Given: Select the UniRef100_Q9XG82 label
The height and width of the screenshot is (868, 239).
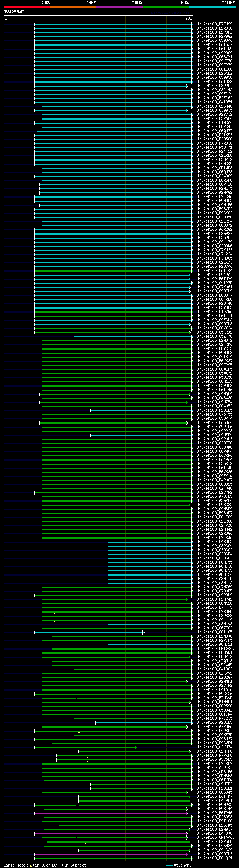Looking at the screenshot, I should tap(214, 505).
